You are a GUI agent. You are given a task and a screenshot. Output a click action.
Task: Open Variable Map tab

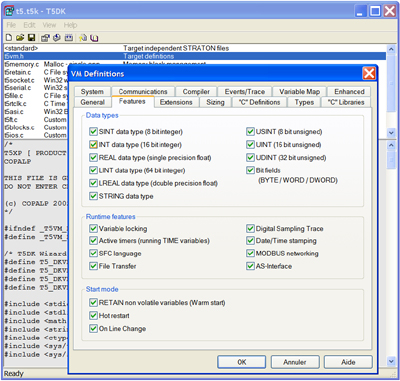[x=299, y=91]
